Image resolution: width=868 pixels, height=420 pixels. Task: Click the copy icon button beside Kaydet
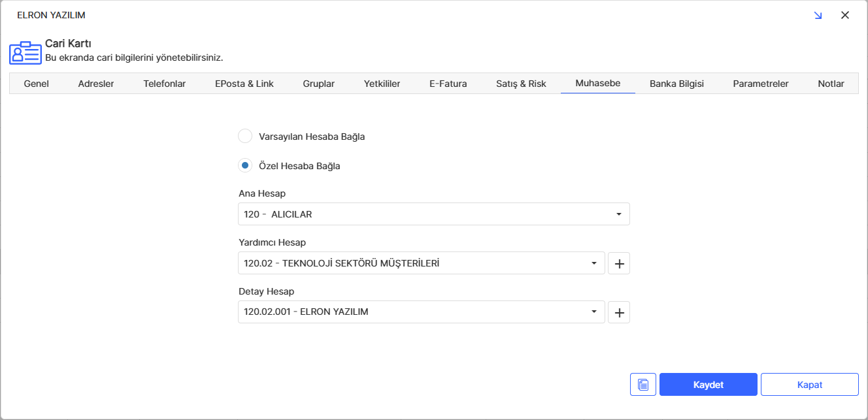(643, 385)
